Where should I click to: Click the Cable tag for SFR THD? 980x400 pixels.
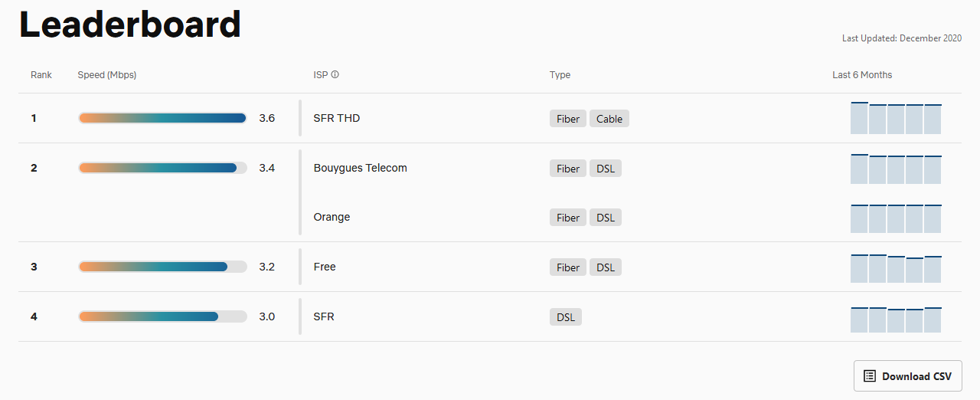pyautogui.click(x=609, y=119)
